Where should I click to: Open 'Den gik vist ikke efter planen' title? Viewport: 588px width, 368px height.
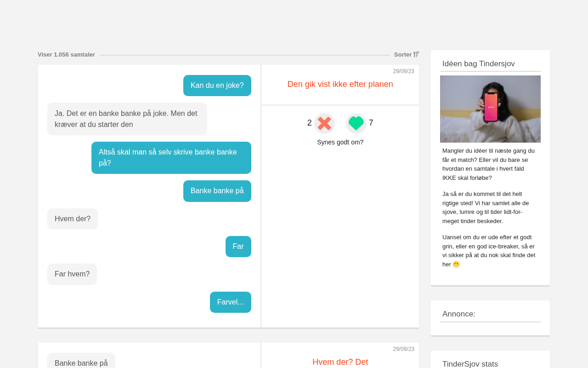(340, 84)
